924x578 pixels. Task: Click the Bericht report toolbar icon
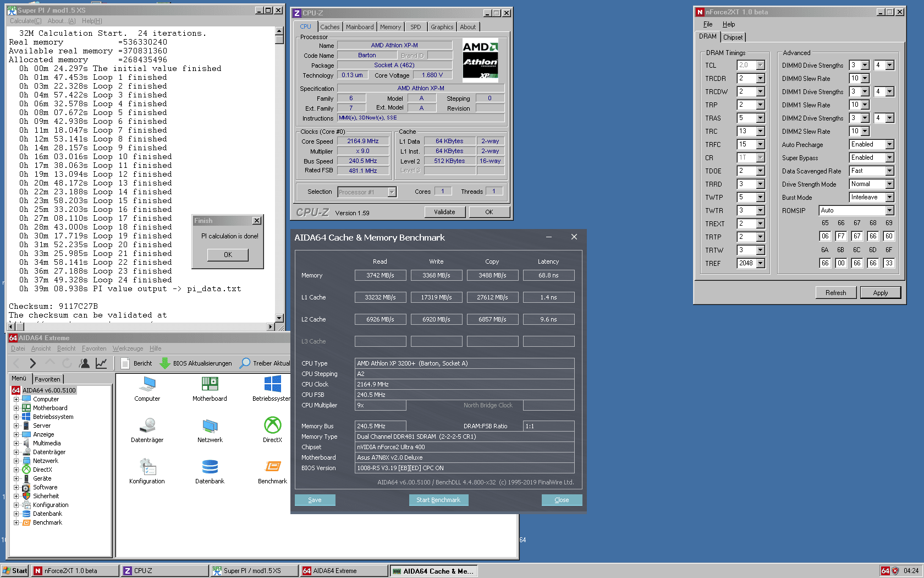click(x=125, y=363)
